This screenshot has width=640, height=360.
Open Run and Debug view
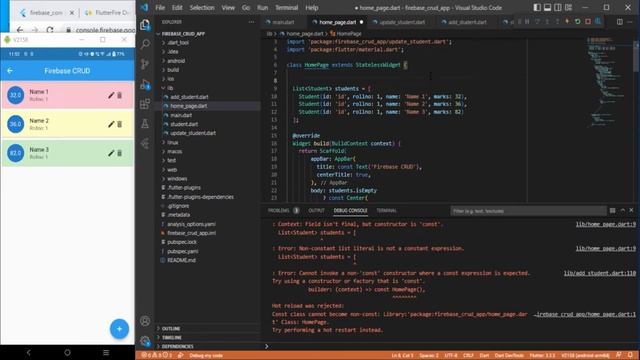tap(145, 84)
